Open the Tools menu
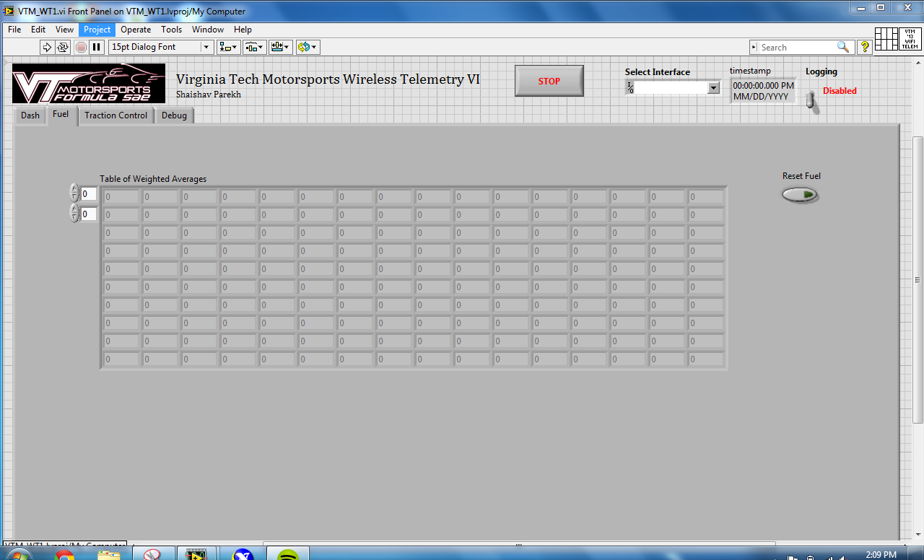 tap(171, 30)
